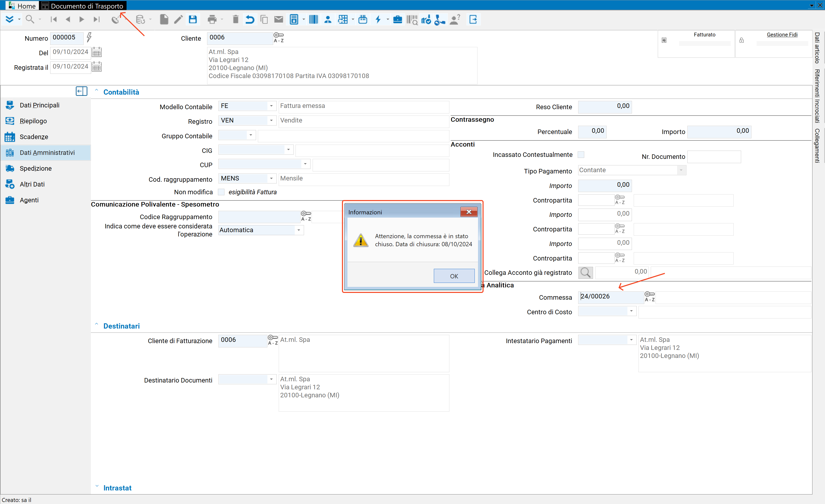The width and height of the screenshot is (825, 504).
Task: Open the Intestatario Pagamenti dropdown
Action: 631,340
